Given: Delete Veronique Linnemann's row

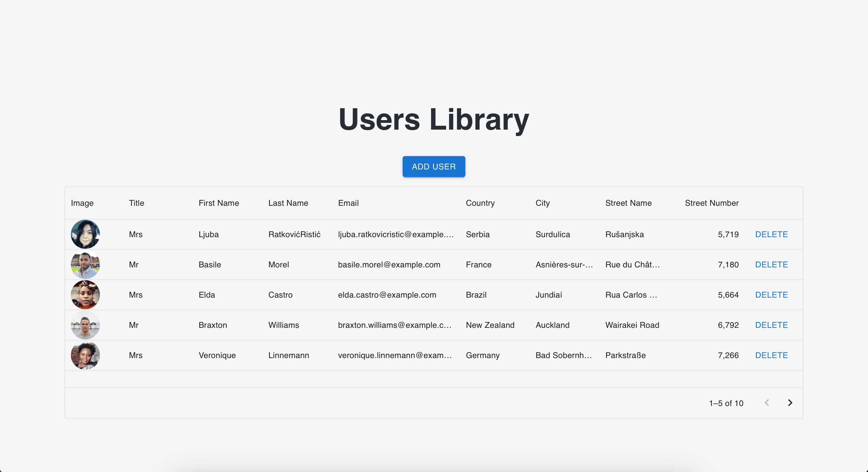Looking at the screenshot, I should click(771, 355).
